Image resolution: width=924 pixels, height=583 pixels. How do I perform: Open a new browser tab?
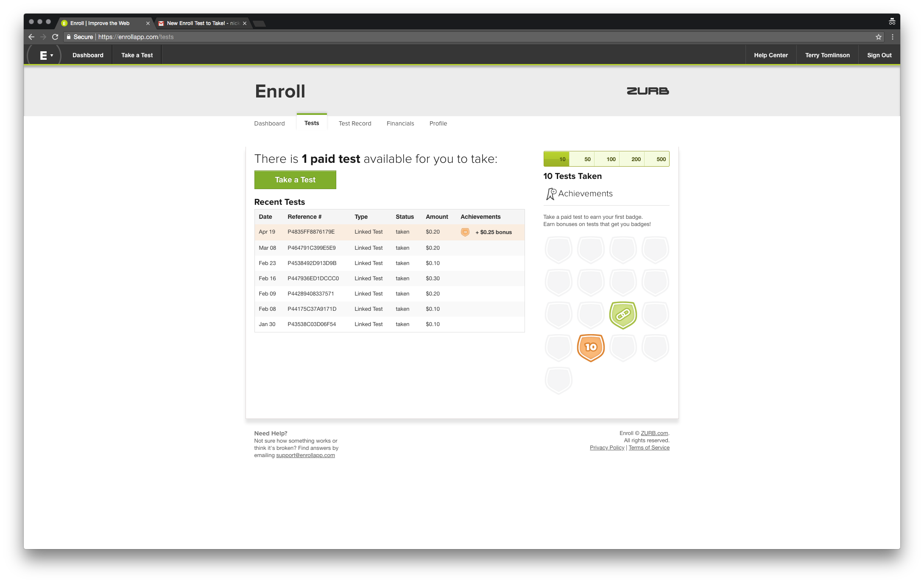point(259,23)
